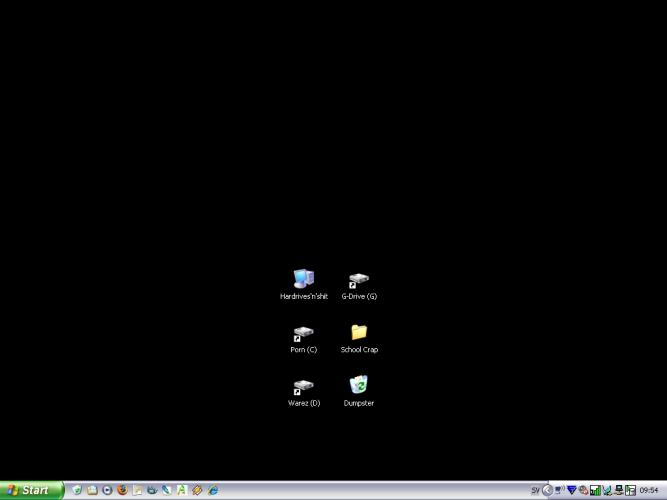The image size is (667, 500).
Task: Click the green letter A quick launch icon
Action: [182, 490]
